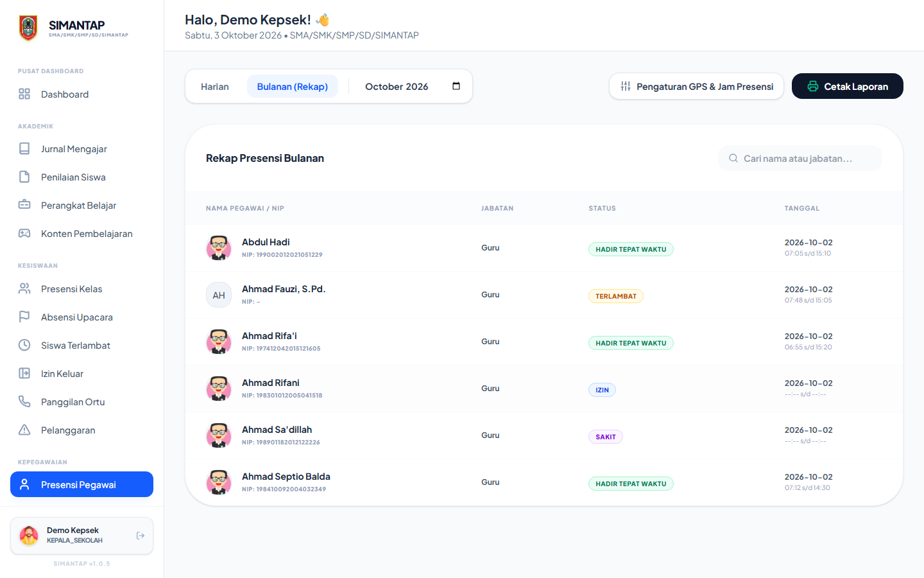The width and height of the screenshot is (924, 578).
Task: Open the Jurnal Mengajar link
Action: [x=81, y=149]
